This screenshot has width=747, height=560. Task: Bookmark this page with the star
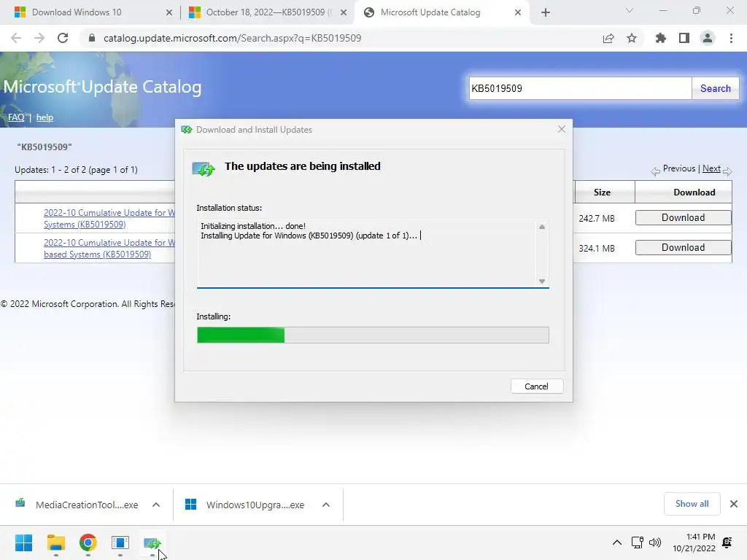pyautogui.click(x=631, y=38)
